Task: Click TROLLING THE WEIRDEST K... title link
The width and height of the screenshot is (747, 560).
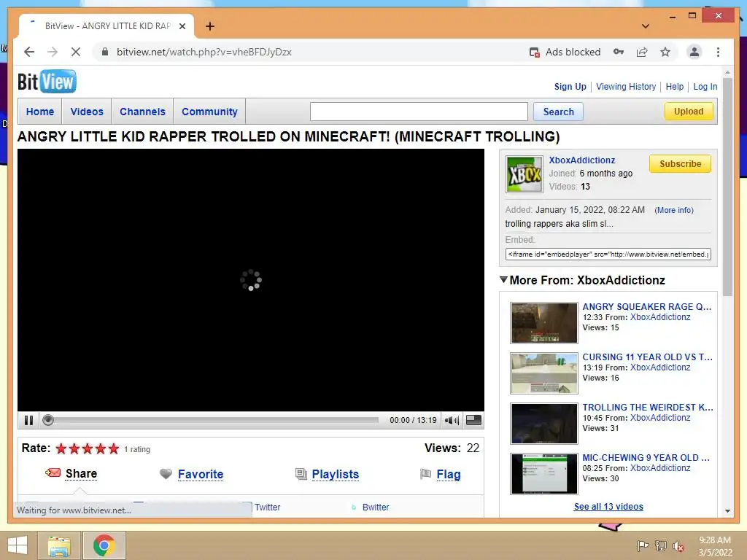Action: pos(648,407)
